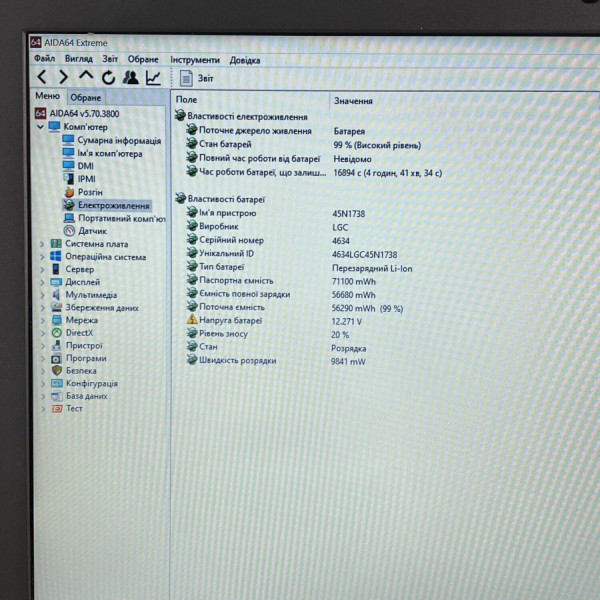Expand the DirectX tree node
Image resolution: width=600 pixels, height=600 pixels.
tap(43, 333)
